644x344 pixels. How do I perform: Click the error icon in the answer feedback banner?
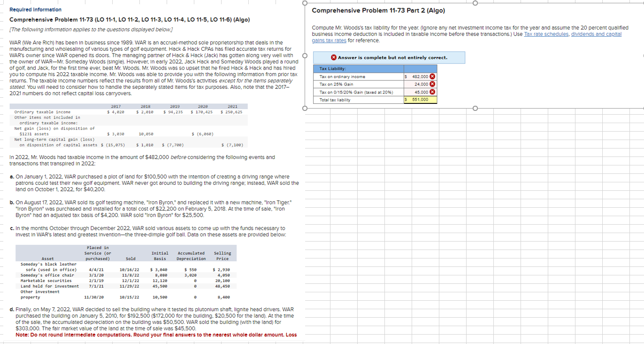click(334, 57)
